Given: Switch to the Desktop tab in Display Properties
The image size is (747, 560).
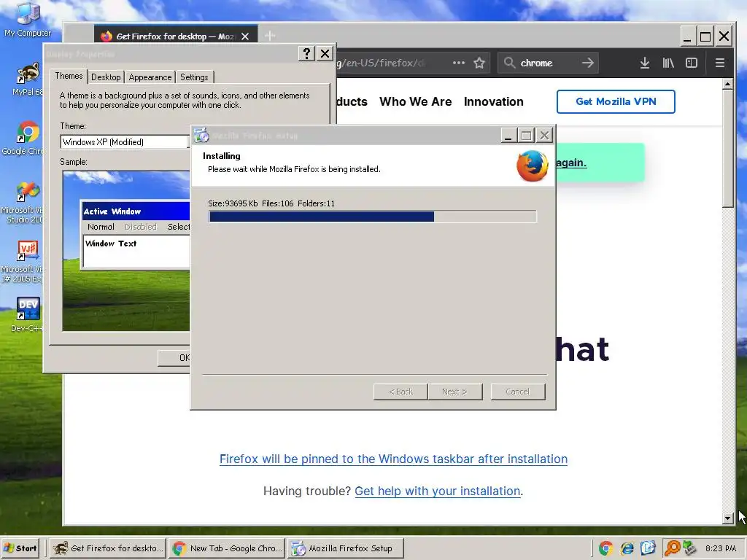Looking at the screenshot, I should coord(106,77).
